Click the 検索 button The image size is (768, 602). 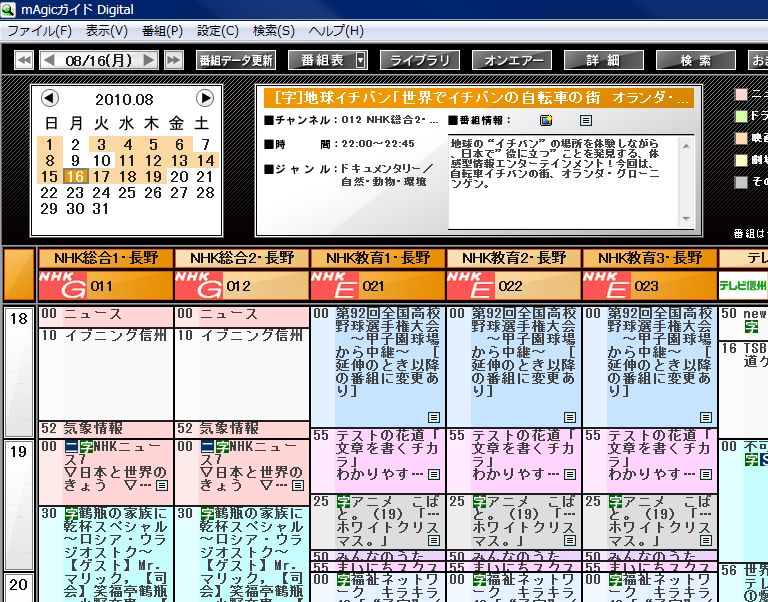pyautogui.click(x=696, y=60)
